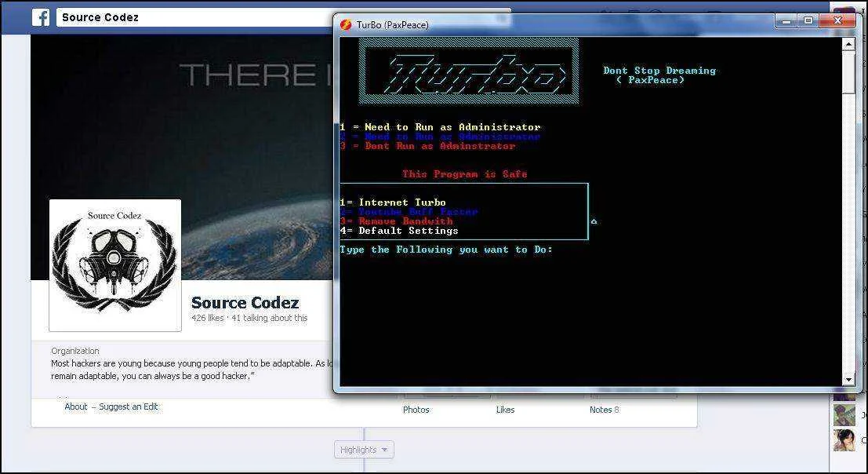Open the Photos tab on the page
The height and width of the screenshot is (474, 868).
[x=416, y=410]
